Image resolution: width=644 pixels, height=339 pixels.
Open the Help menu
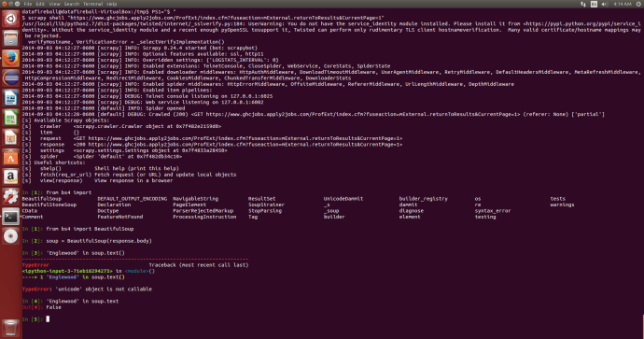(x=112, y=4)
